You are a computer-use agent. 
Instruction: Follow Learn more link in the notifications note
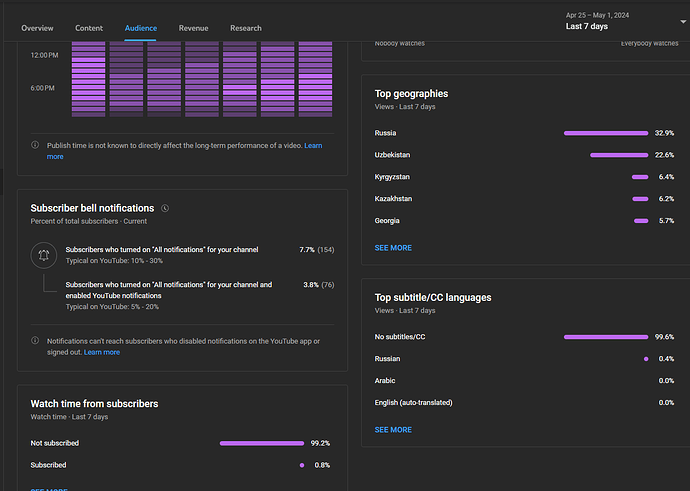(102, 352)
